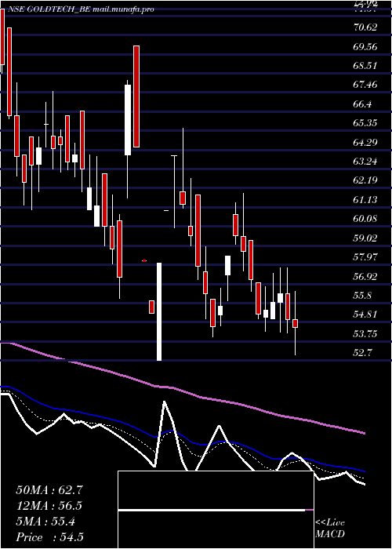This screenshot has height=549, width=392.
Task: Click the 55.8 price axis label
Action: 363,296
